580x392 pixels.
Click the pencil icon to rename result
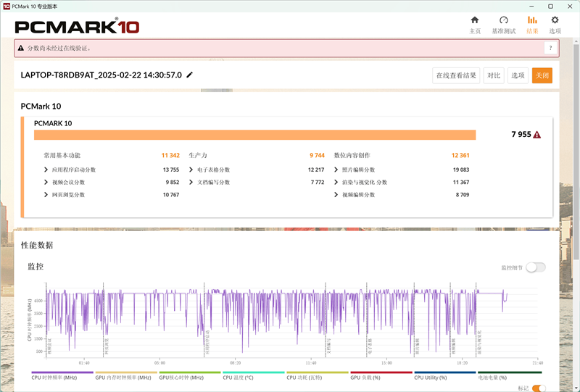tap(190, 75)
